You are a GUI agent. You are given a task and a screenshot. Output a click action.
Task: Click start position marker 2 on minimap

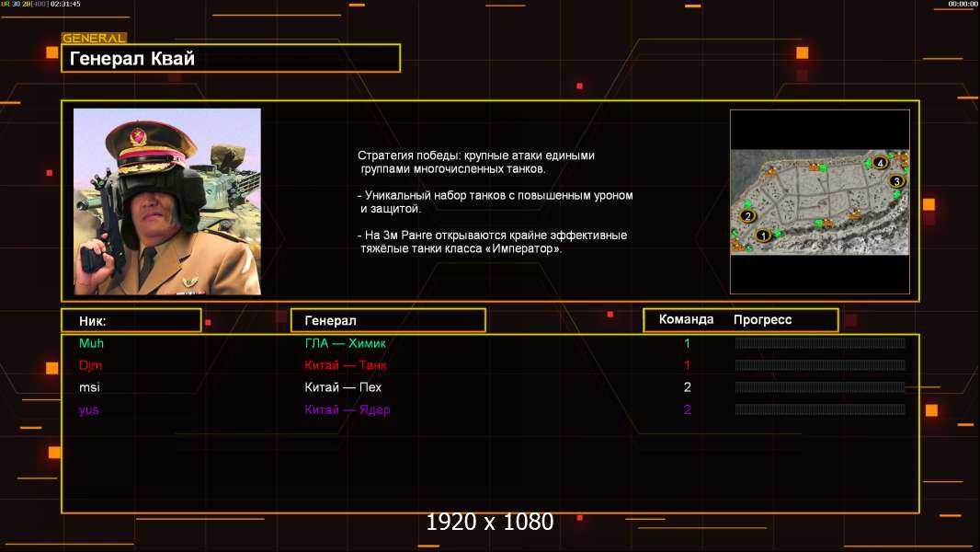point(747,216)
